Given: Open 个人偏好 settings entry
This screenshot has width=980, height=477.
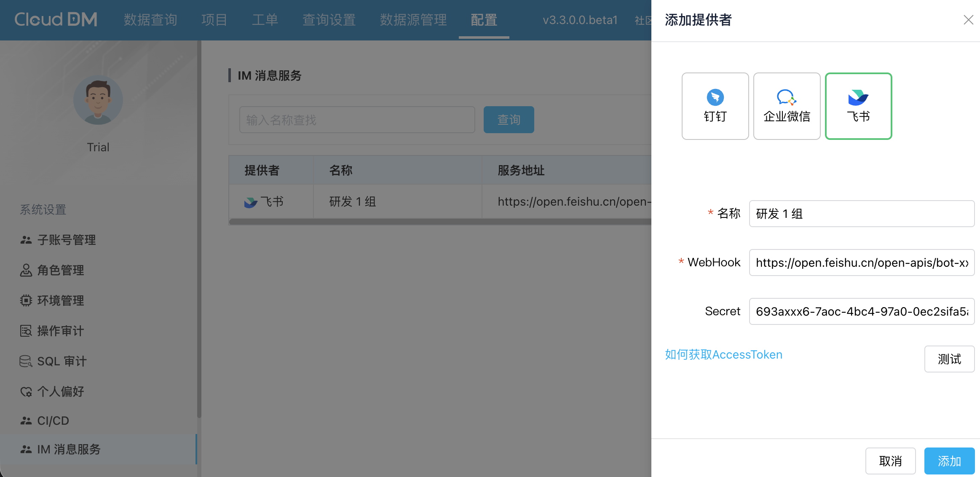Looking at the screenshot, I should point(60,391).
